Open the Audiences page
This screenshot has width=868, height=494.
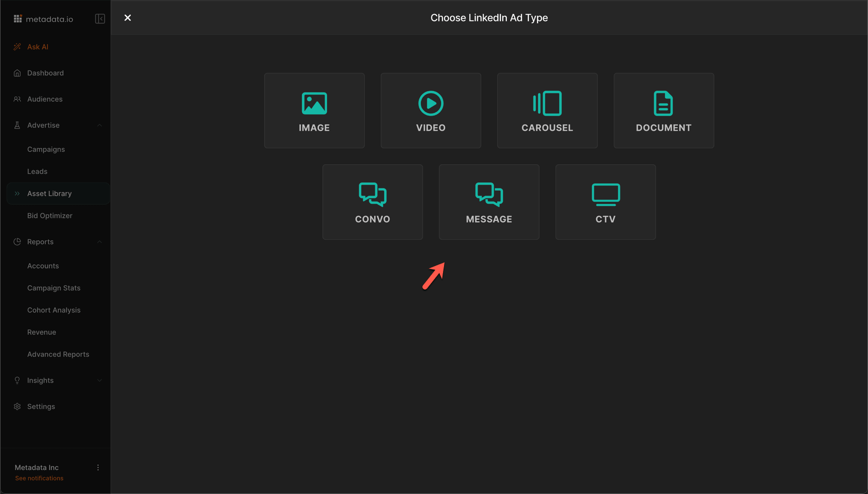[45, 99]
